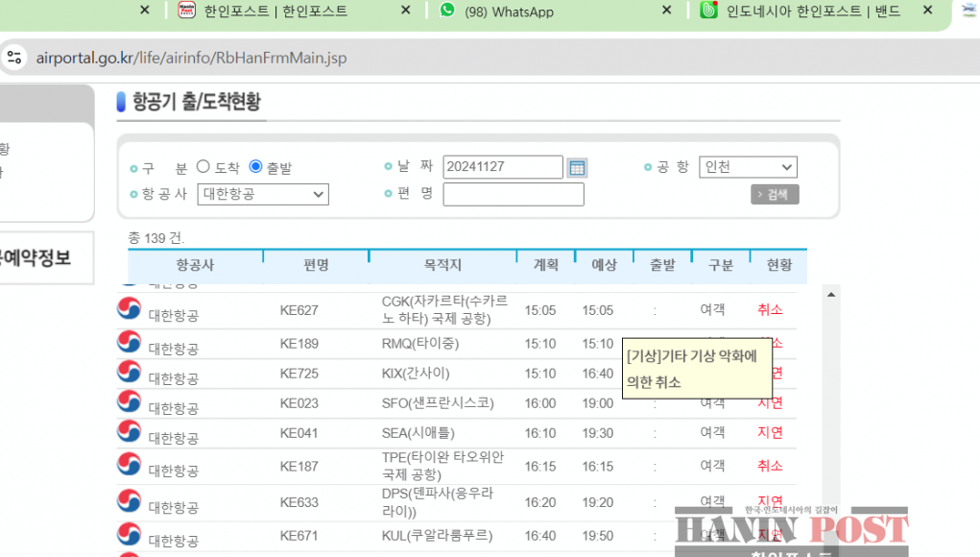Click the 날짜 date field 20241127
The image size is (980, 557).
tap(502, 167)
